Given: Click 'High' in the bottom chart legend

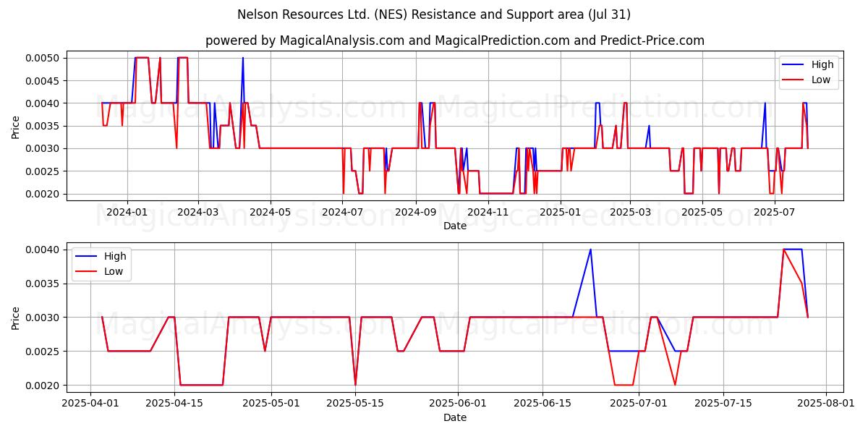Looking at the screenshot, I should pyautogui.click(x=115, y=256).
